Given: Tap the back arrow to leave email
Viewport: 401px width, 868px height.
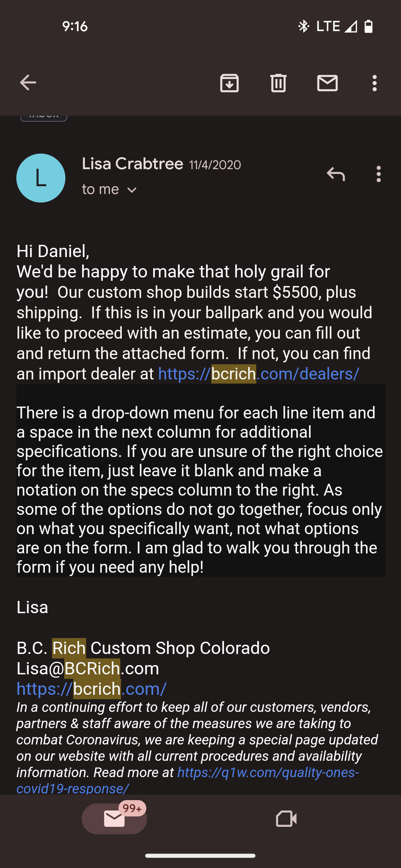Looking at the screenshot, I should click(x=28, y=82).
